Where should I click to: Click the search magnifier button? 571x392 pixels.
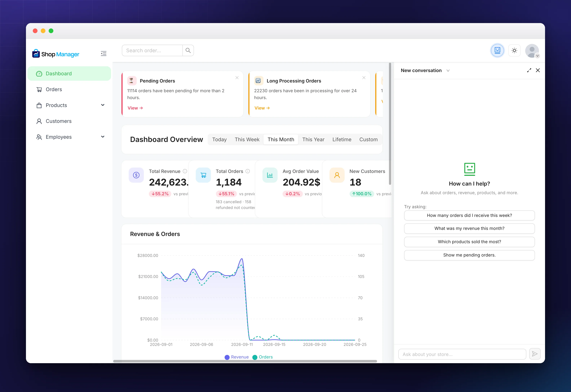coord(188,50)
